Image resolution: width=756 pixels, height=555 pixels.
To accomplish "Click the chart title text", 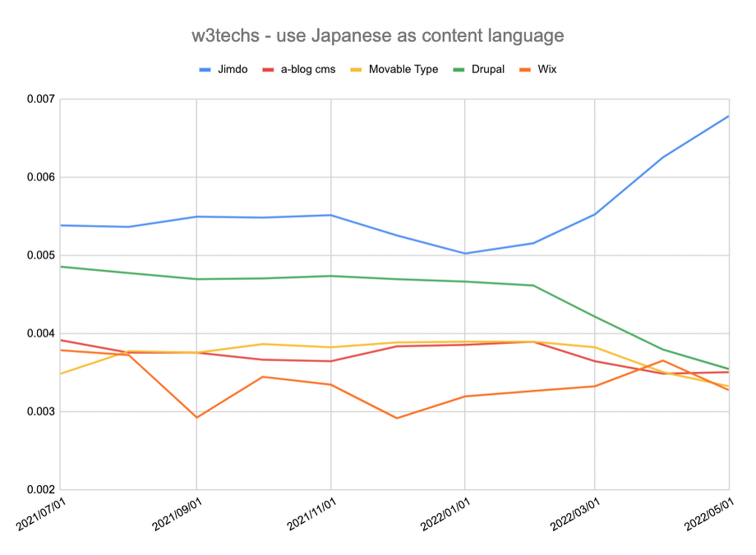I will pos(377,35).
